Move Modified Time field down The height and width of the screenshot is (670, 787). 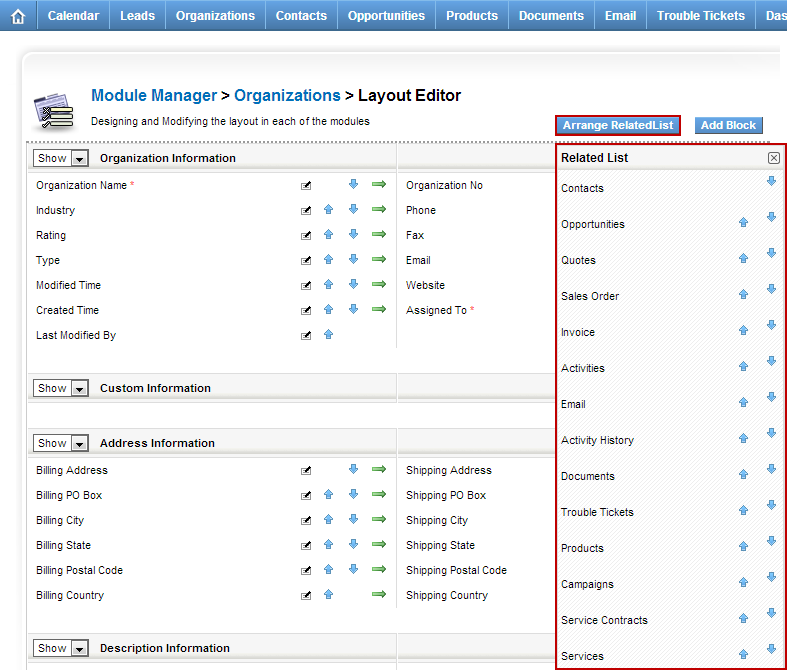coord(353,284)
